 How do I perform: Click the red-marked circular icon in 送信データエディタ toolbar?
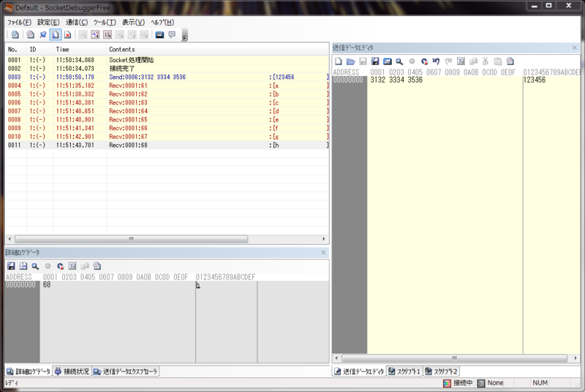[x=424, y=61]
